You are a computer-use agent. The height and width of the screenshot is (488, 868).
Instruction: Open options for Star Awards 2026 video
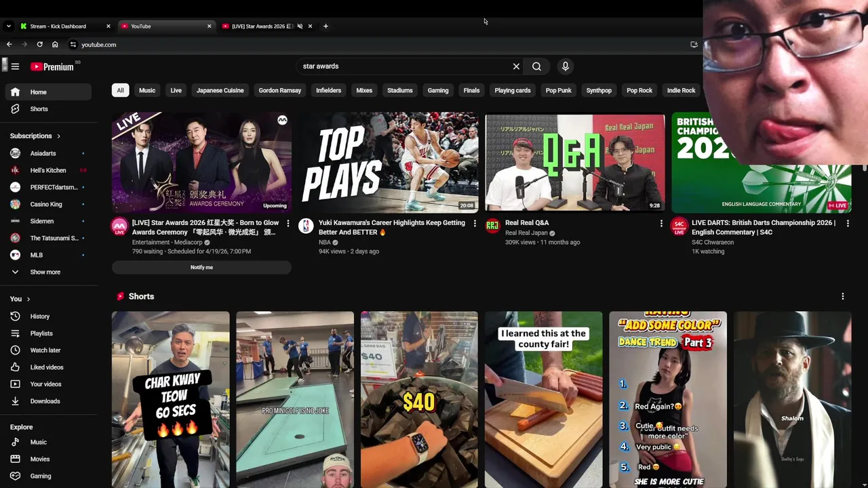pyautogui.click(x=288, y=223)
